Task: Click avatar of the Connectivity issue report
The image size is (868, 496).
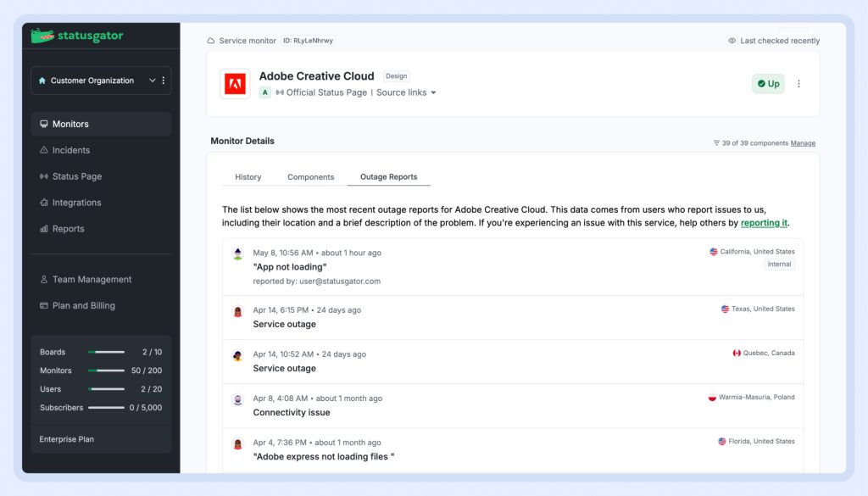Action: pos(238,399)
